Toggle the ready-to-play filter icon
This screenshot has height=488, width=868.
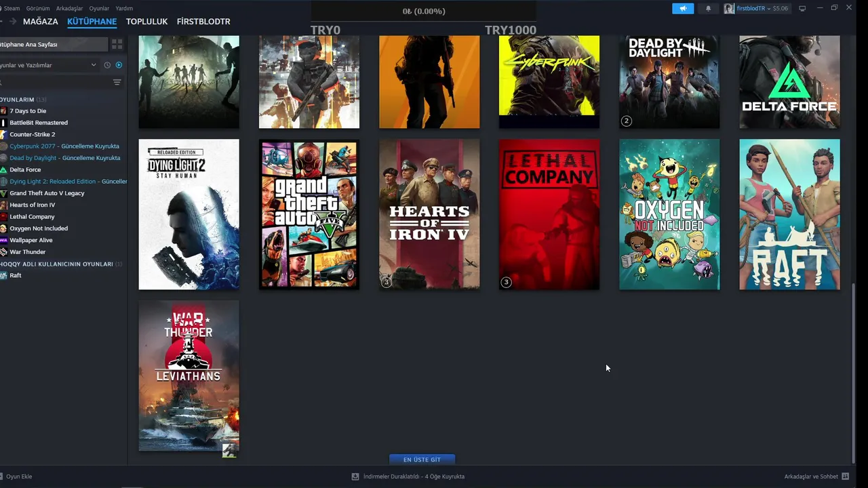[x=119, y=65]
